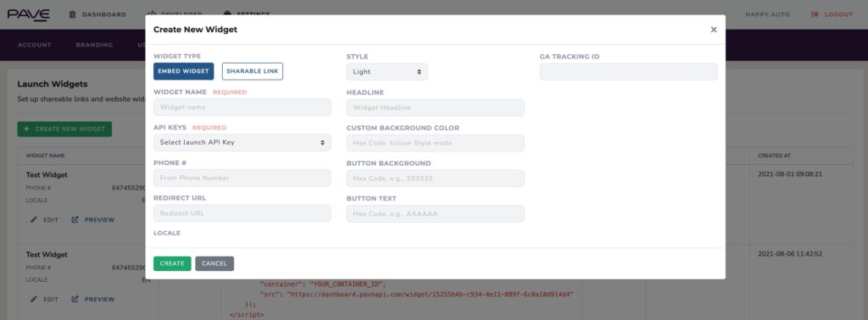
Task: Click the Logout link
Action: coord(832,14)
